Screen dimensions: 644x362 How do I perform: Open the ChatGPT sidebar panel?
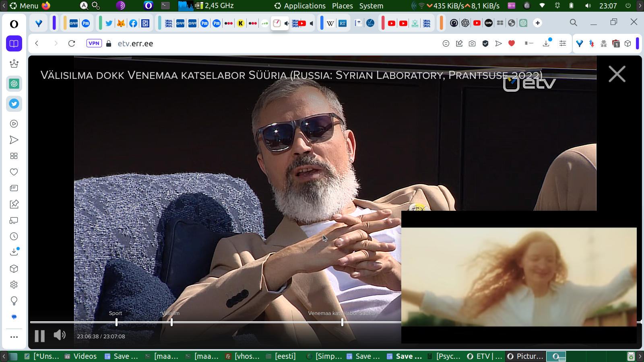(x=14, y=84)
